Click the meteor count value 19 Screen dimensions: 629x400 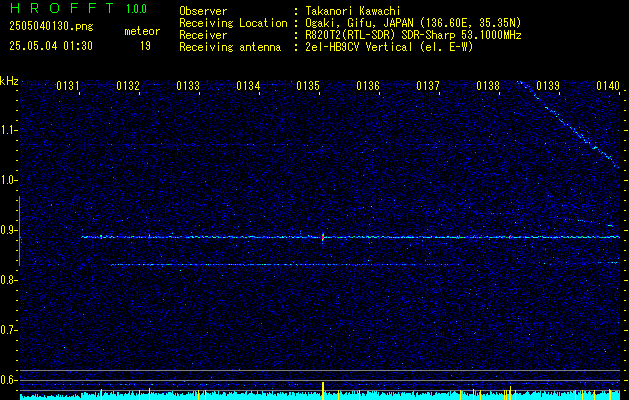tap(145, 46)
